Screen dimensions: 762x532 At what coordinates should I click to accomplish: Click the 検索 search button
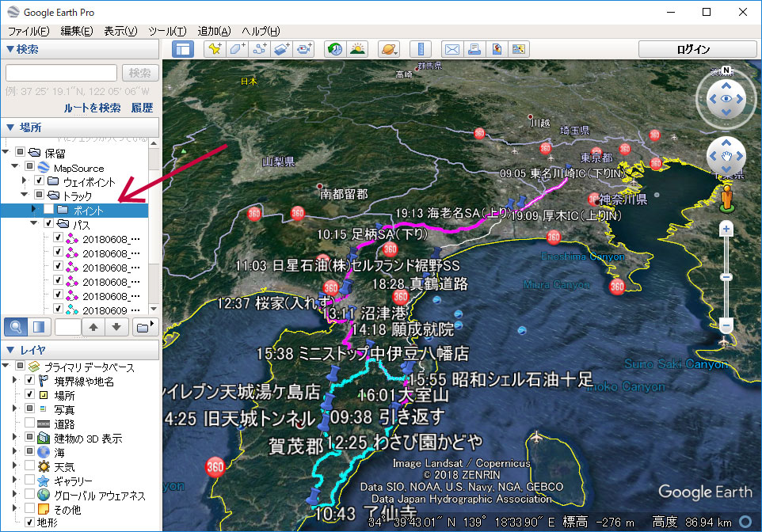140,73
